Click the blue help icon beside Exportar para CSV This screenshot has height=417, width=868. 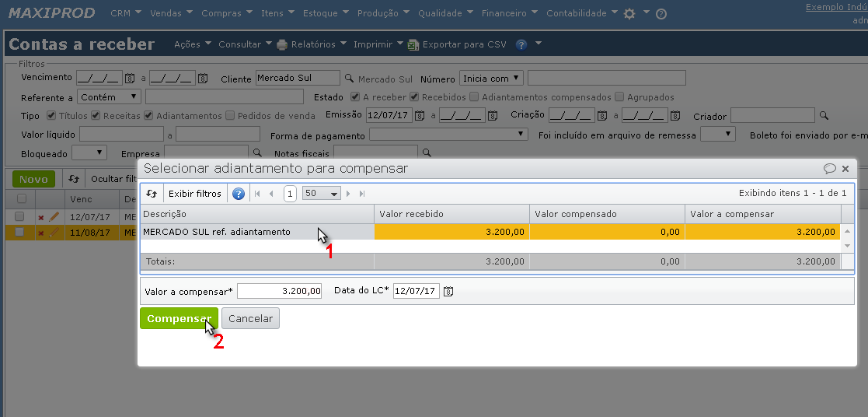(521, 45)
